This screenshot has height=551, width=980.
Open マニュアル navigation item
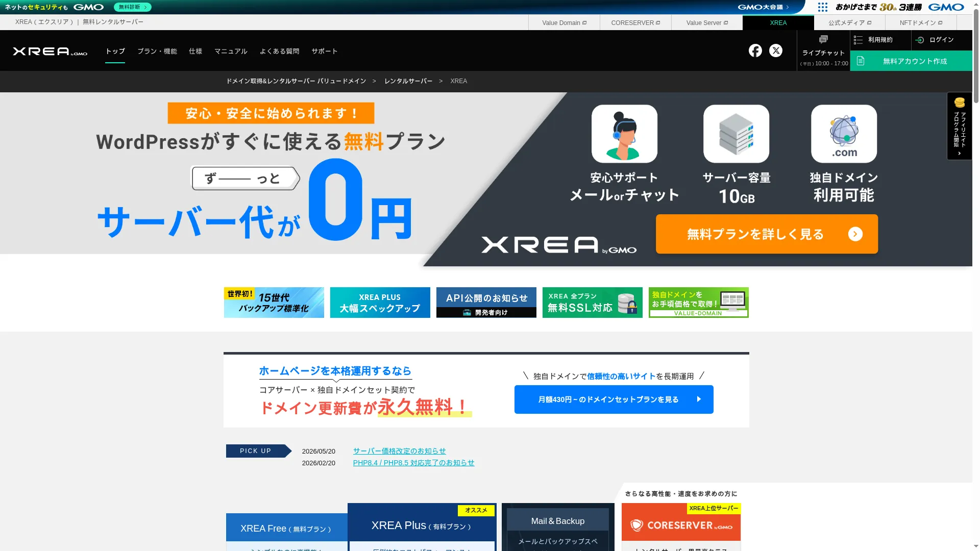(x=231, y=51)
